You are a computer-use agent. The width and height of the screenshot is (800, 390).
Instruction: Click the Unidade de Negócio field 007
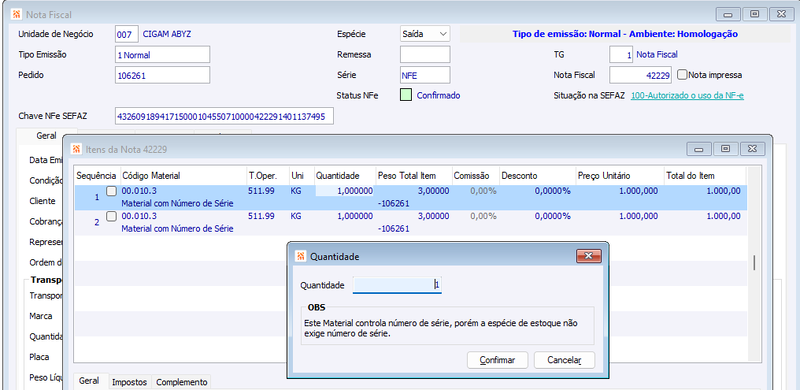[127, 34]
